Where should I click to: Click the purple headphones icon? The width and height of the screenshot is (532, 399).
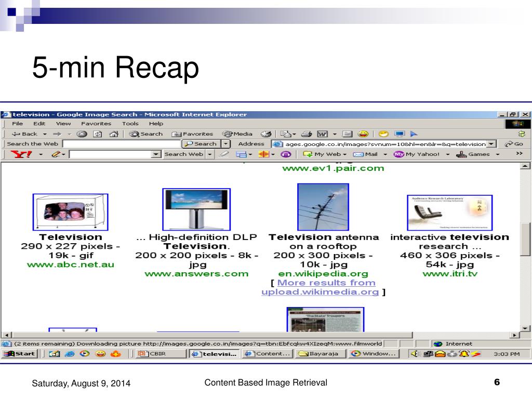(286, 154)
